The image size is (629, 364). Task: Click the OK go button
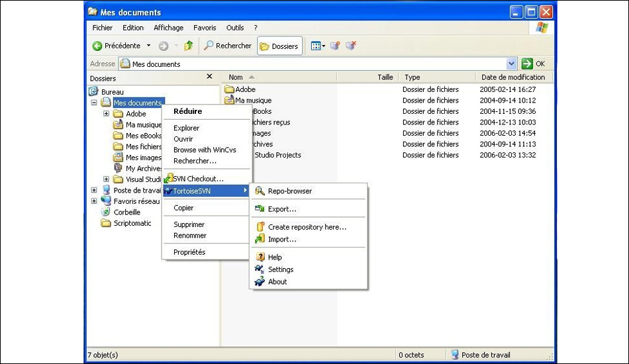point(534,64)
